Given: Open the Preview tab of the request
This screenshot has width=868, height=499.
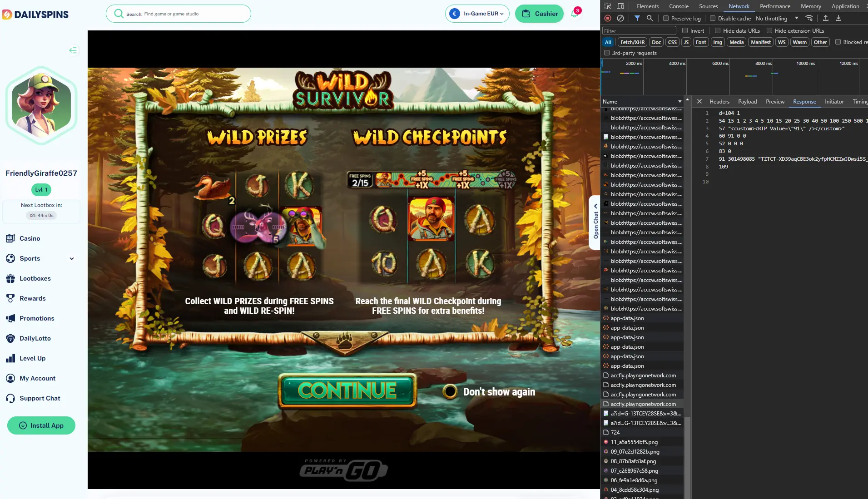Looking at the screenshot, I should [x=775, y=102].
